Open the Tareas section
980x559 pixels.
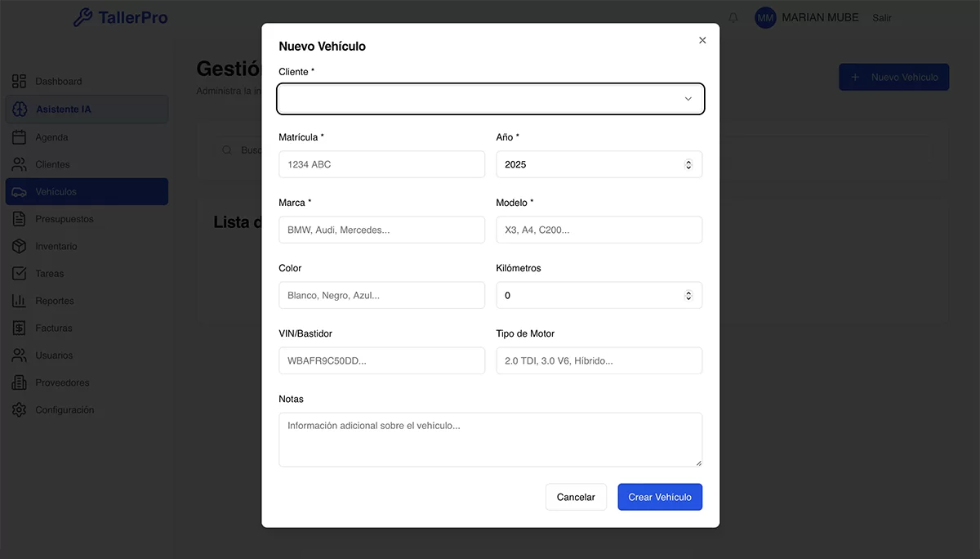87,274
